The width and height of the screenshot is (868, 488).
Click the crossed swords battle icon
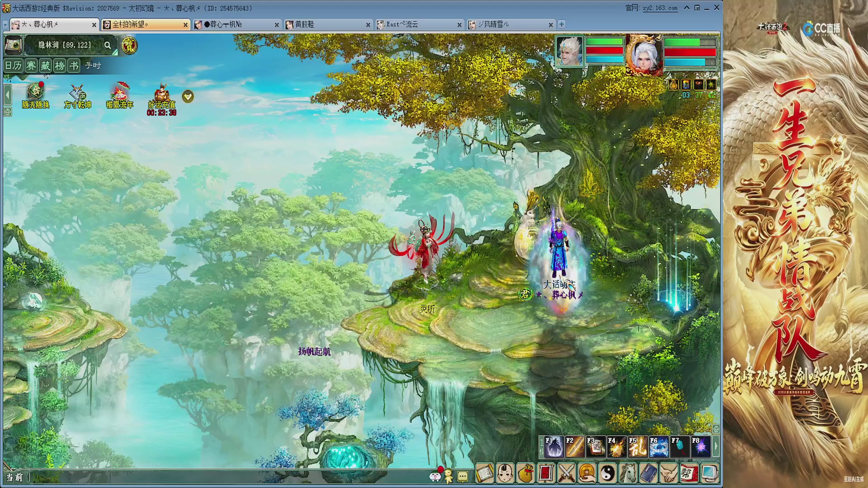[566, 474]
